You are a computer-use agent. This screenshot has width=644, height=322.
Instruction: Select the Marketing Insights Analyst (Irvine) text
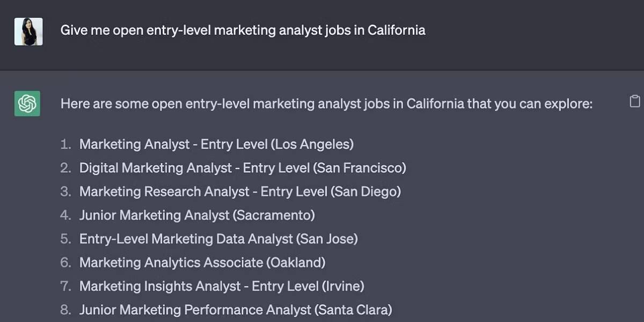tap(222, 286)
